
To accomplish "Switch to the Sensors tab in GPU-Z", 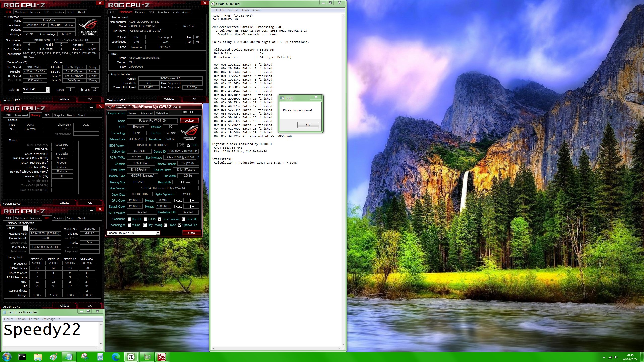I will click(133, 113).
